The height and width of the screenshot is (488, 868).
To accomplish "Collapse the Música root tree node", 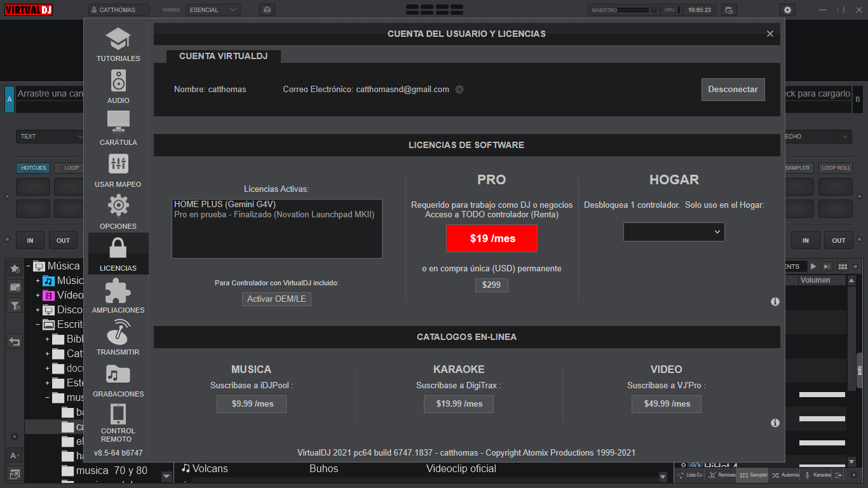I will pyautogui.click(x=28, y=266).
